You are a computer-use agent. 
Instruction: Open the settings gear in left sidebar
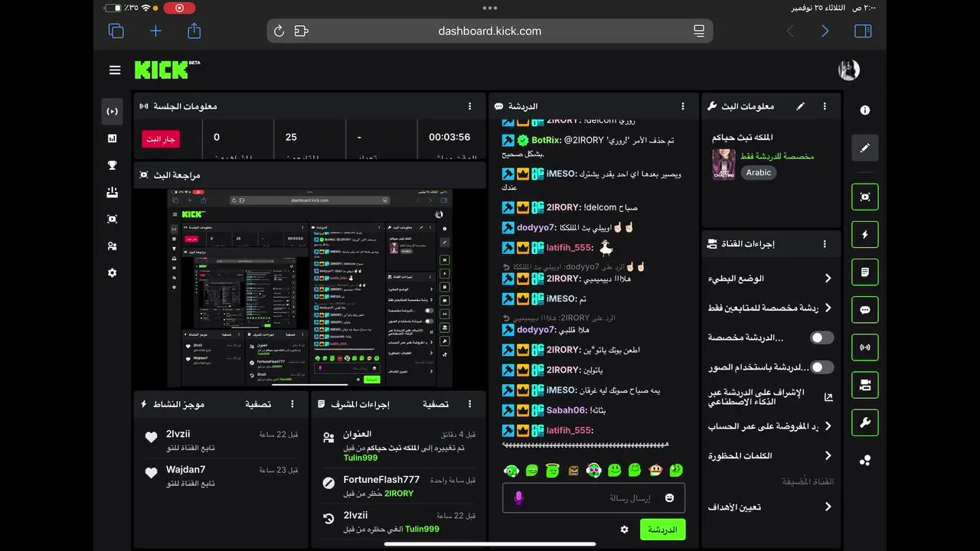(113, 272)
